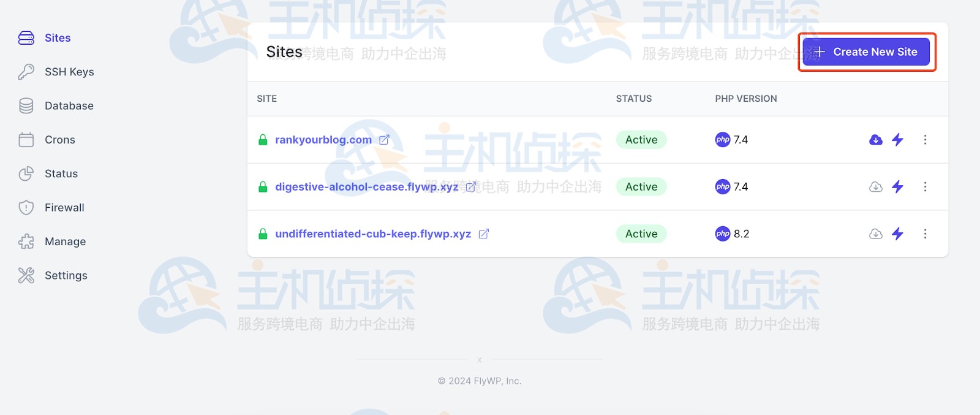
Task: Open undifferentiated-cub-keep.flywp.xyz external link icon
Action: (x=484, y=234)
